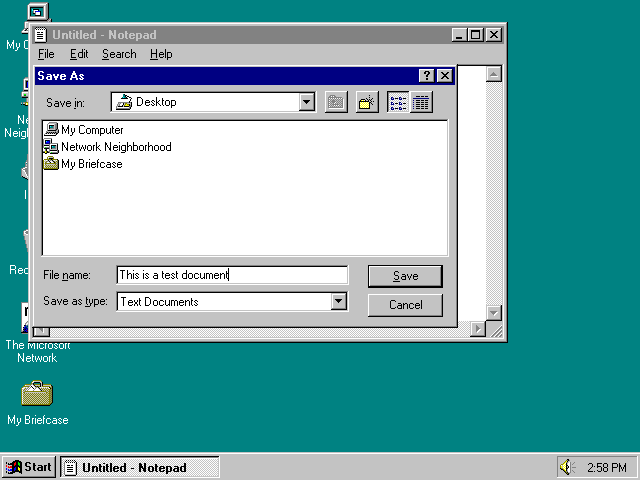
Task: Select the Network Neighborhood icon in list
Action: tap(51, 147)
